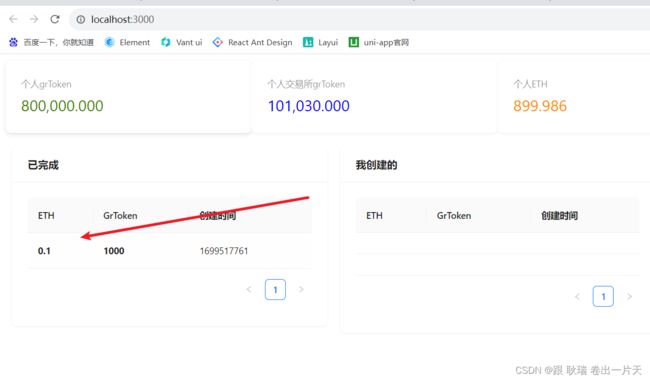Click the Layui favicon

[x=308, y=42]
